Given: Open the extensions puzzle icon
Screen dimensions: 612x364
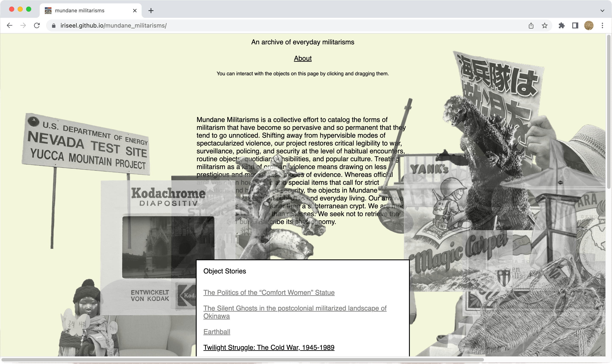Looking at the screenshot, I should [x=562, y=25].
